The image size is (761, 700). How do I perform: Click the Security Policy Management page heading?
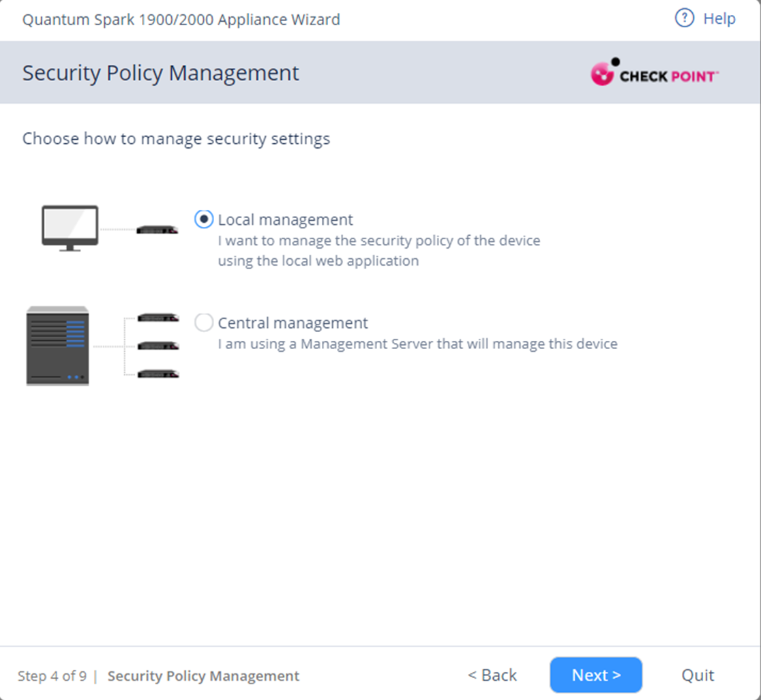pyautogui.click(x=160, y=73)
